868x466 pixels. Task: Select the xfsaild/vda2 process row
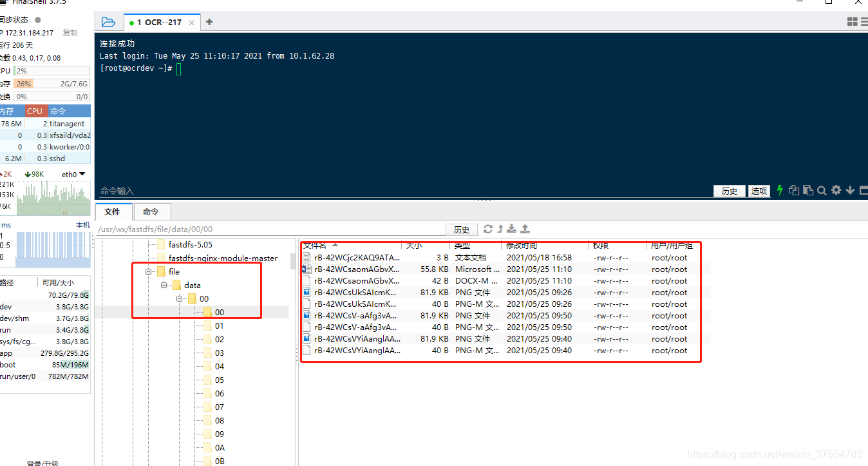pos(45,135)
